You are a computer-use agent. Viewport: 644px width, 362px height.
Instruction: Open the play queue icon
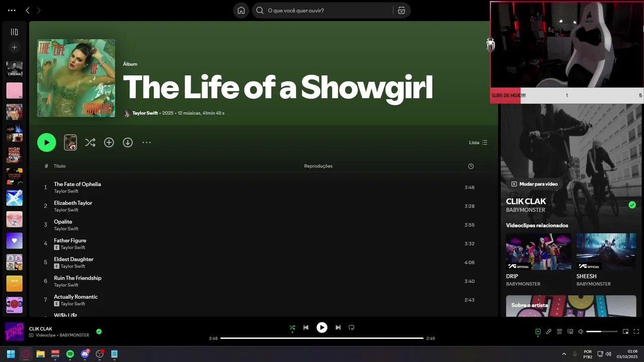pos(559,332)
